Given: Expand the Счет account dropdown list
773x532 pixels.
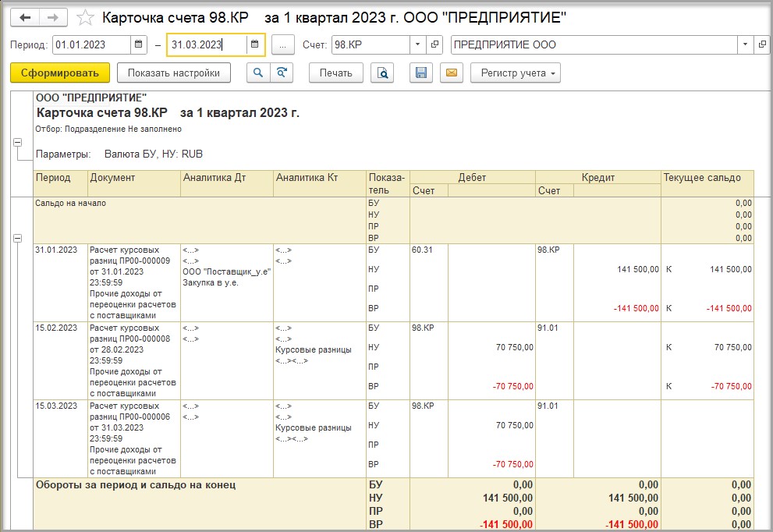Looking at the screenshot, I should pos(418,44).
